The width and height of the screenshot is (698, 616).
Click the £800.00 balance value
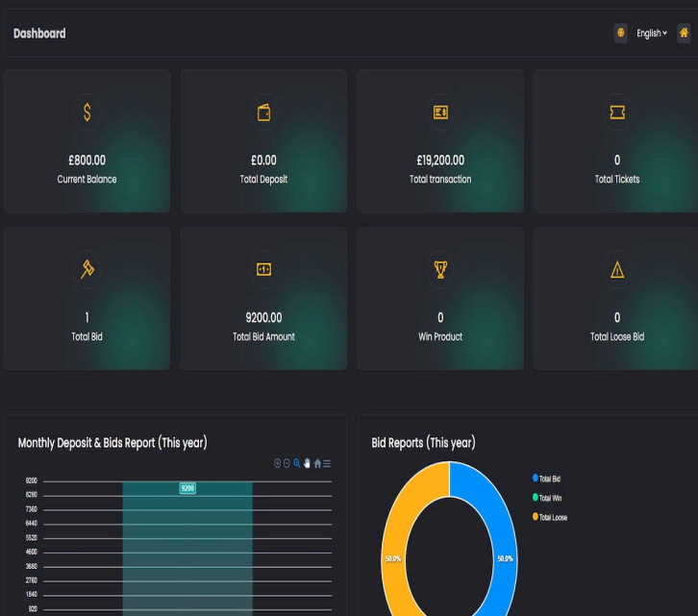[87, 160]
